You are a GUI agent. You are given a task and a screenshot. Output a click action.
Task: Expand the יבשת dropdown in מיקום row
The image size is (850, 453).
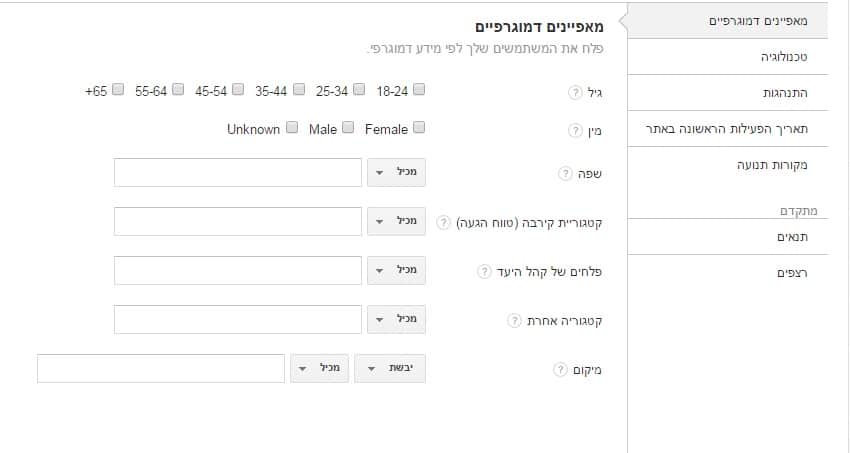[390, 368]
